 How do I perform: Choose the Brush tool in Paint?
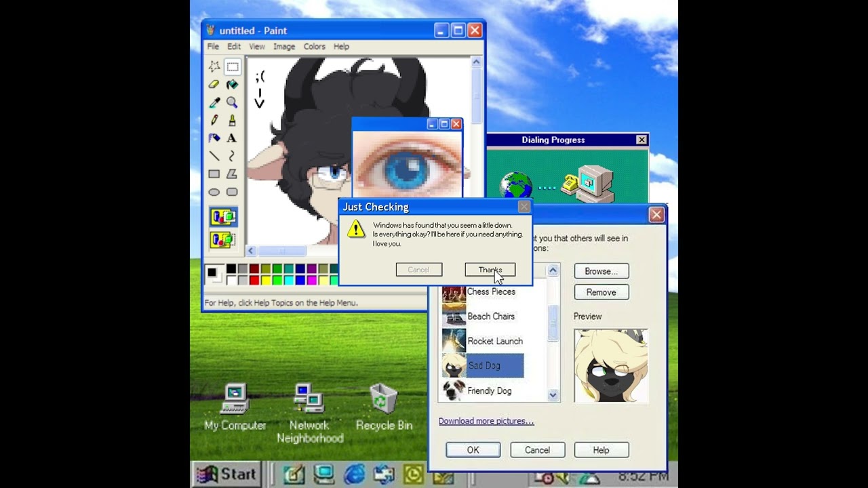(x=232, y=120)
